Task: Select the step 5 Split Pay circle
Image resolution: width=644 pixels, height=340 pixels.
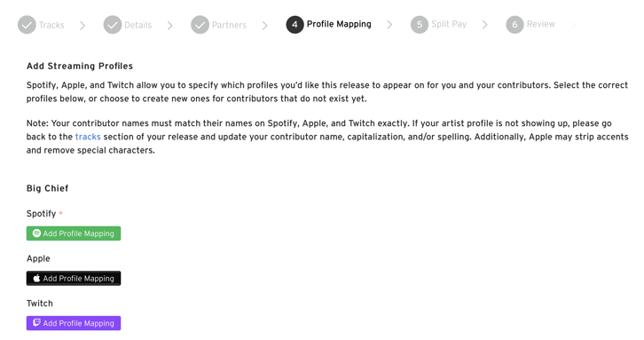Action: pyautogui.click(x=420, y=25)
